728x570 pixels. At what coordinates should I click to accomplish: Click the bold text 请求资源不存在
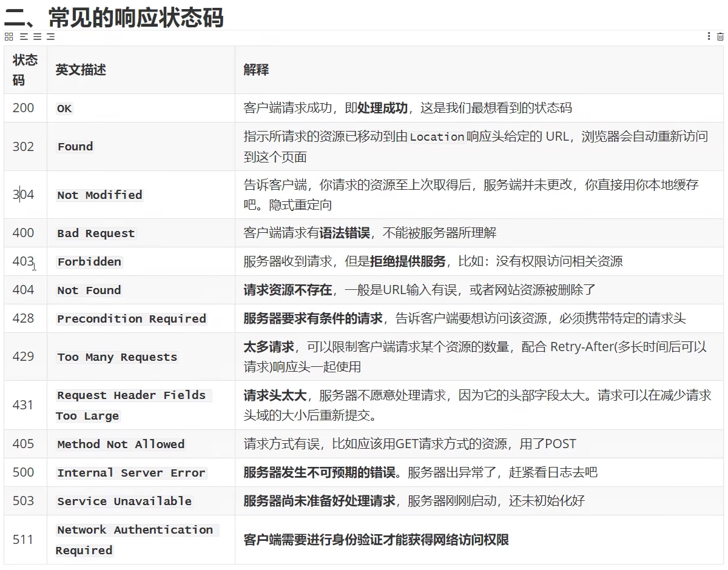pyautogui.click(x=288, y=290)
